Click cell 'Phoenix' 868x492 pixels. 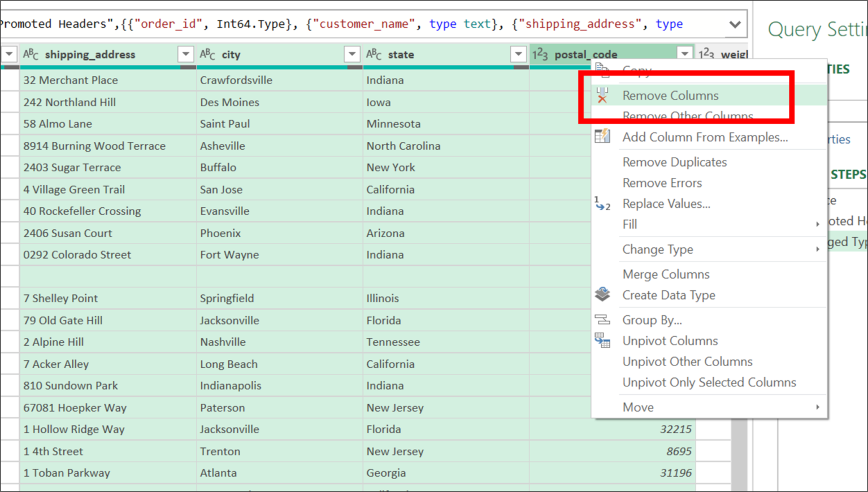pos(280,233)
